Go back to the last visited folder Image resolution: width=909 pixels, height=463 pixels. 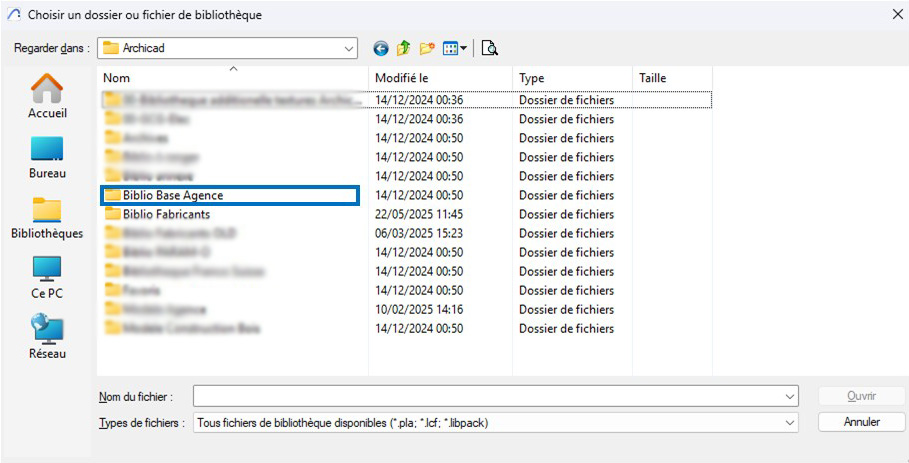coord(380,49)
